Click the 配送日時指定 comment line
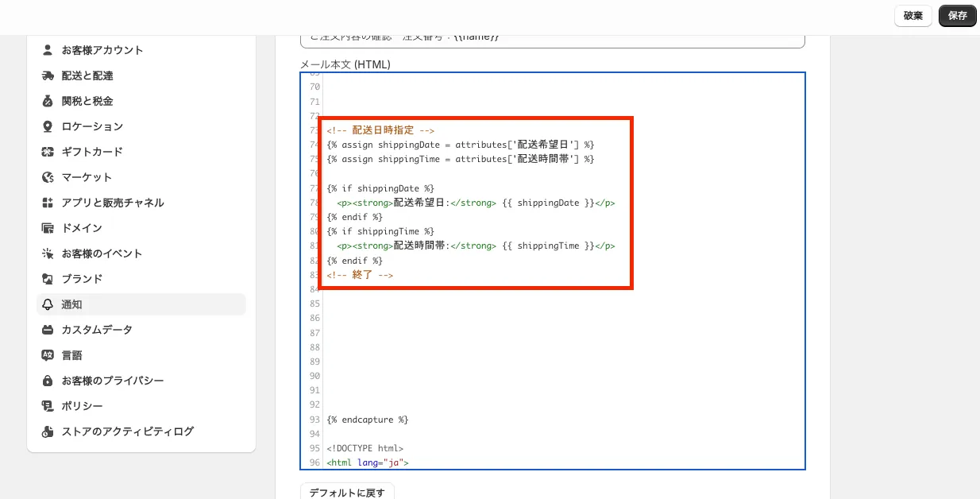980x499 pixels. (x=380, y=130)
